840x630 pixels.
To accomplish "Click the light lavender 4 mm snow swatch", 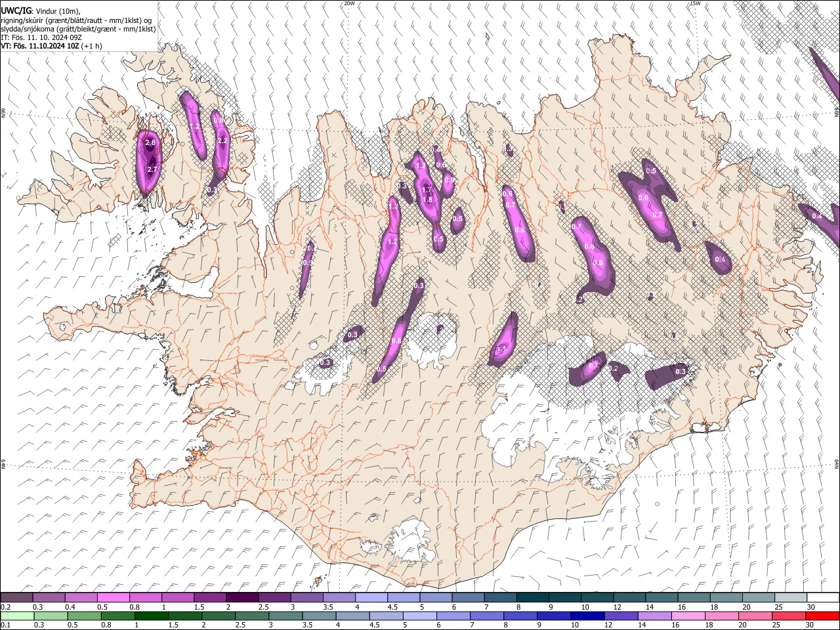I will [x=371, y=598].
